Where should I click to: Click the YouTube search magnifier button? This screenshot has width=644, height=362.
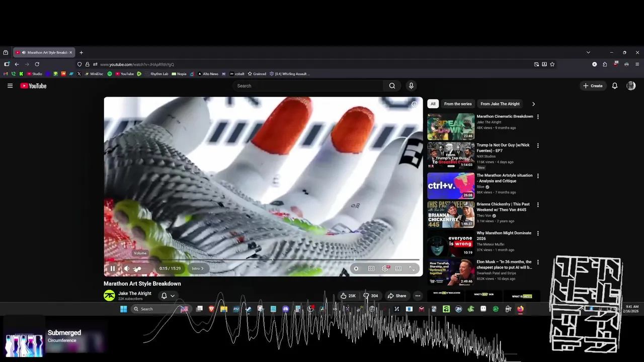click(x=392, y=86)
